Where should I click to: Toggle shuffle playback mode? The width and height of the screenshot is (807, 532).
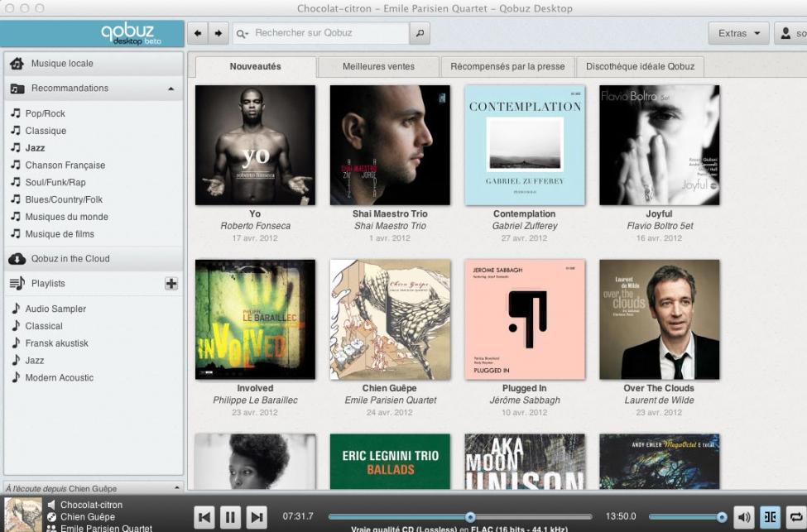tap(770, 517)
